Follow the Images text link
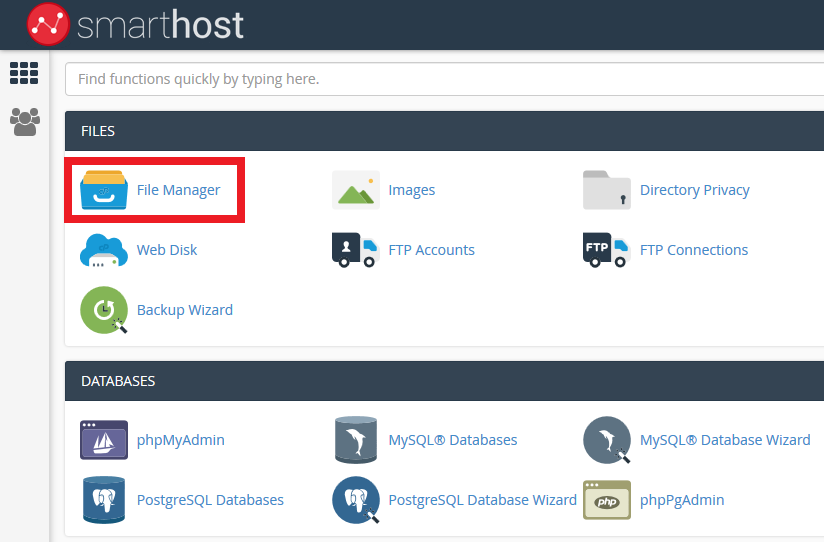The width and height of the screenshot is (824, 542). click(x=411, y=190)
